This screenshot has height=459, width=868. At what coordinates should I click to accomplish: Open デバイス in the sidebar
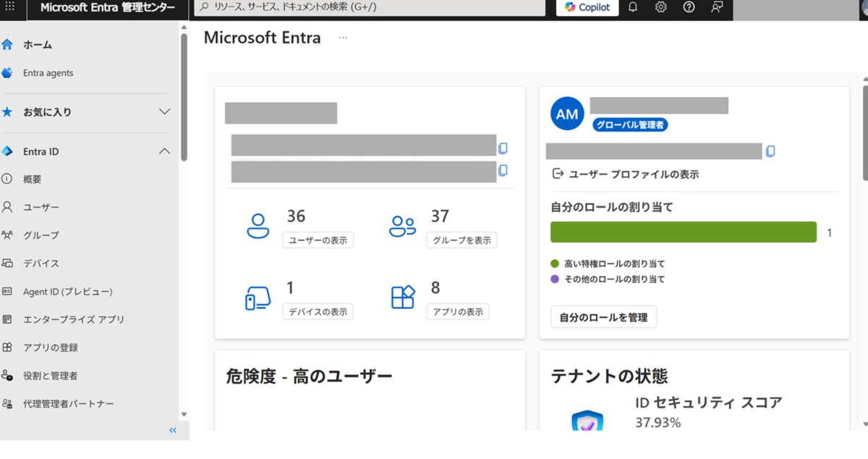tap(41, 264)
